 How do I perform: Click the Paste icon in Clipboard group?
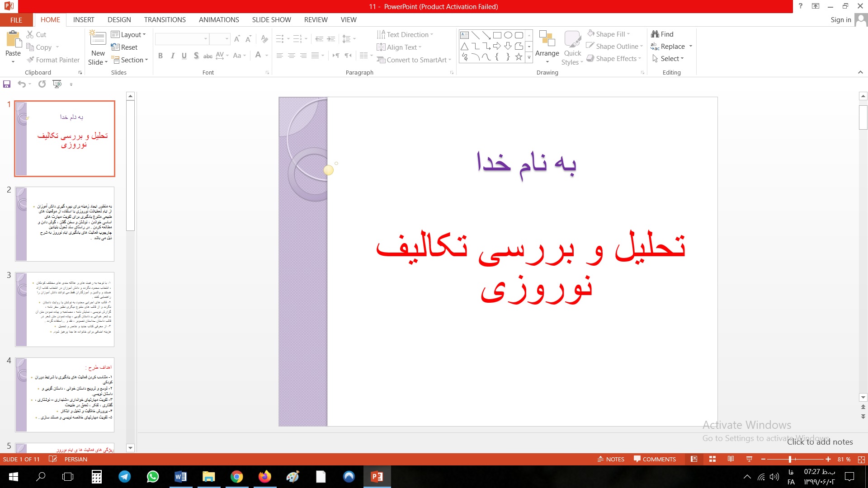pyautogui.click(x=13, y=40)
